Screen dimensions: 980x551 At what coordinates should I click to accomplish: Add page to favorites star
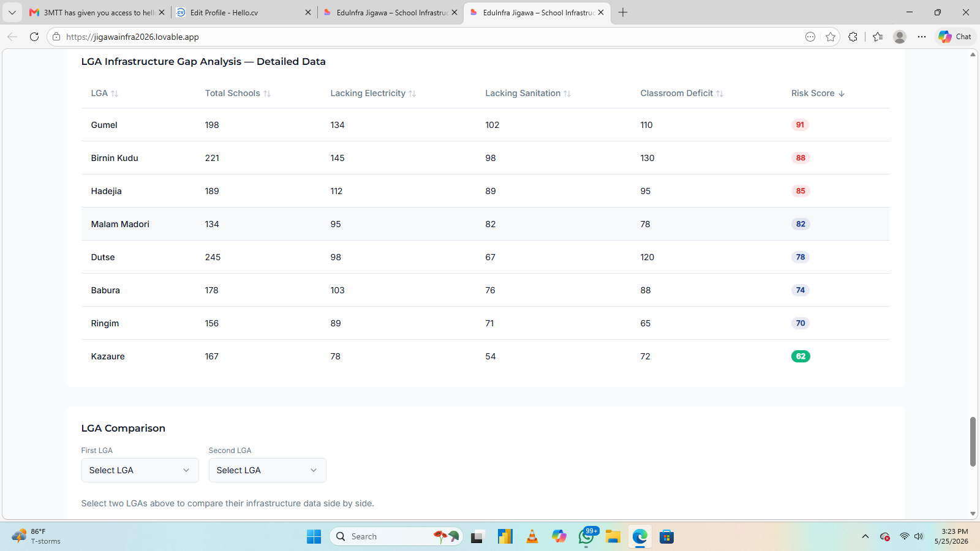[x=831, y=37]
